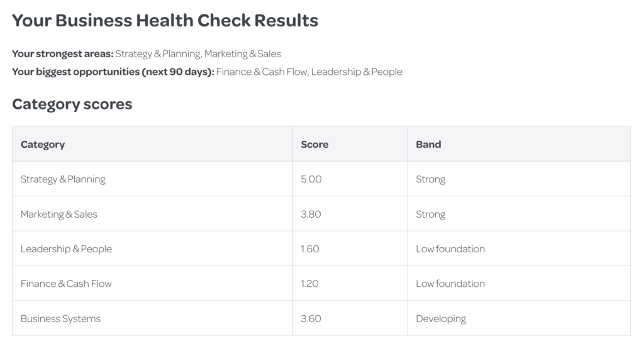Click the Strong band for Strategy & Planning
The image size is (644, 346).
pyautogui.click(x=430, y=179)
